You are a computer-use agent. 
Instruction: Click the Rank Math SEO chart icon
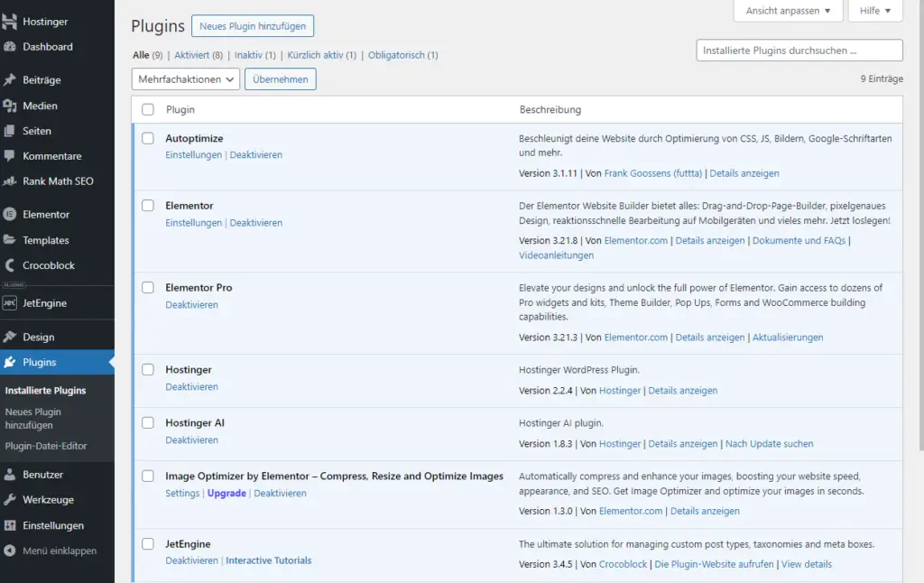pyautogui.click(x=9, y=181)
